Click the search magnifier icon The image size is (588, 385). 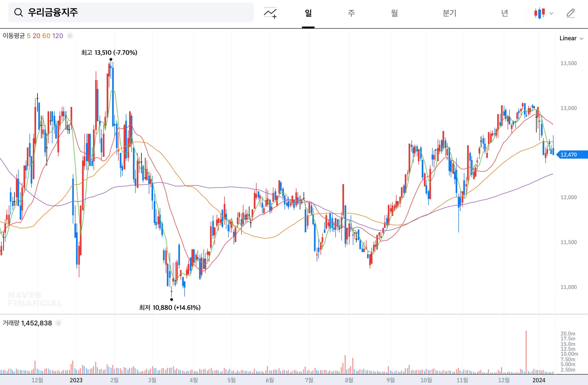pyautogui.click(x=18, y=12)
